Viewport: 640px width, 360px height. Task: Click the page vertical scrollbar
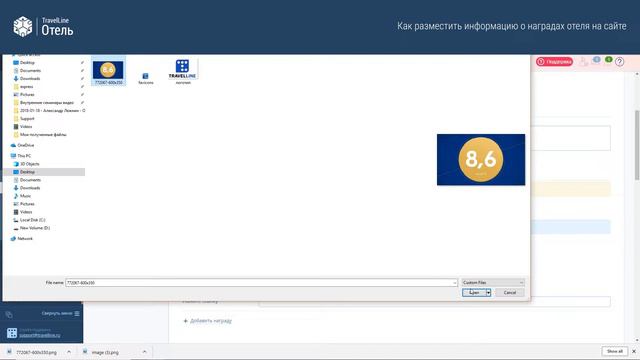[637, 144]
